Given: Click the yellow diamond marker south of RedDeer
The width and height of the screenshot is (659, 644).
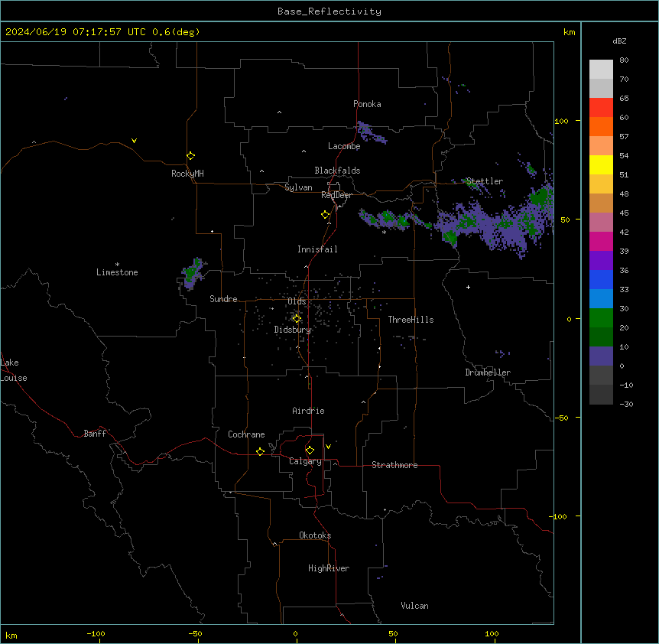Looking at the screenshot, I should (x=325, y=215).
